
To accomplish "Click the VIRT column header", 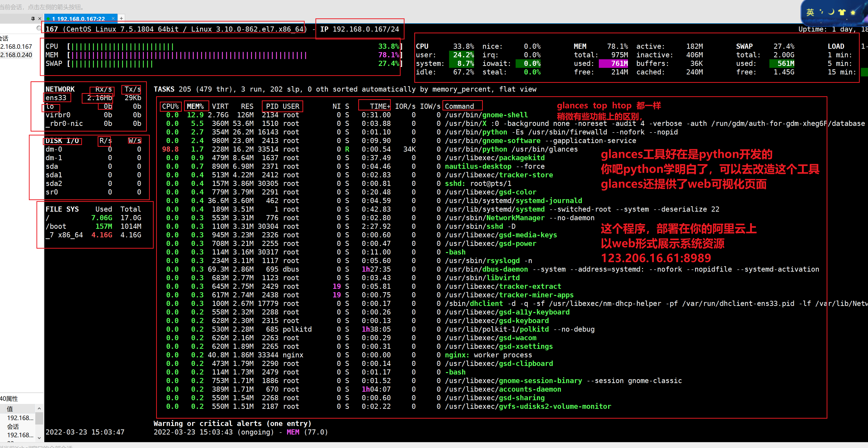I will 220,106.
